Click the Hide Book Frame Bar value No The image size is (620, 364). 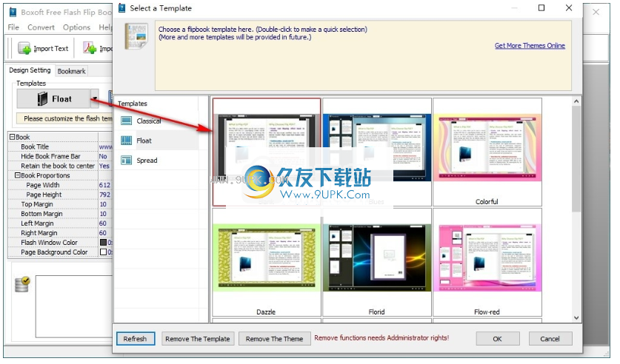(103, 156)
